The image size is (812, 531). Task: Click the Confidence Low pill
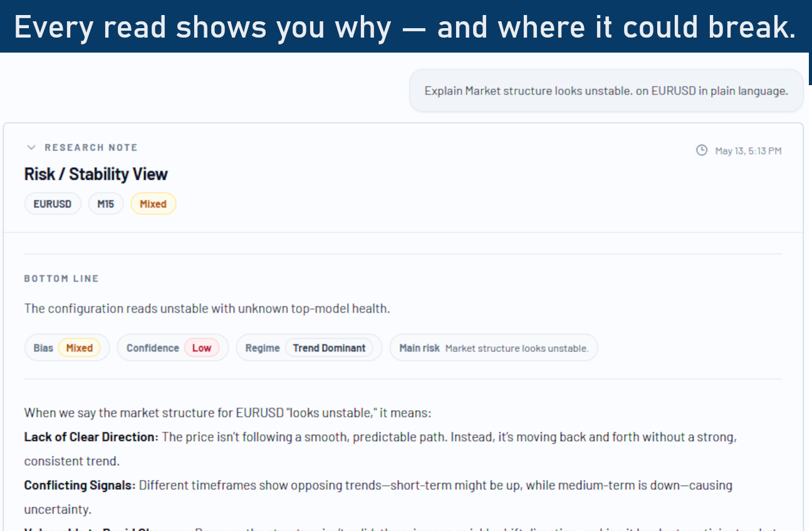(173, 348)
